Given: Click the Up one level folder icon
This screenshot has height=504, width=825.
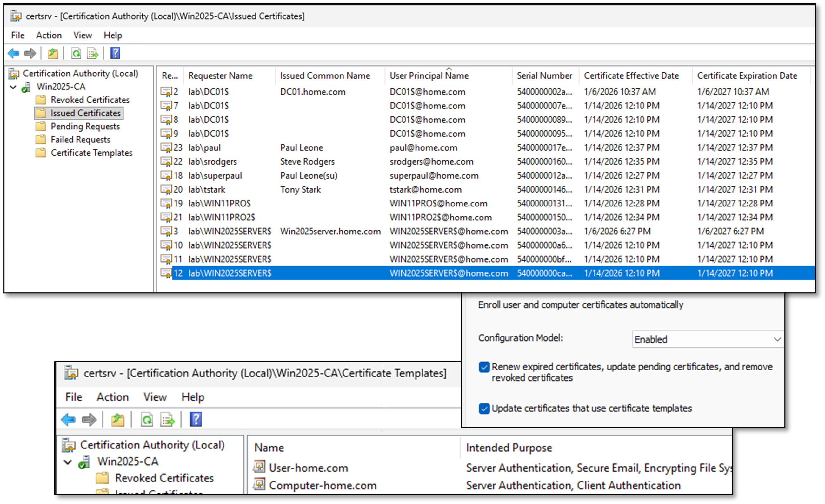Looking at the screenshot, I should tap(53, 53).
